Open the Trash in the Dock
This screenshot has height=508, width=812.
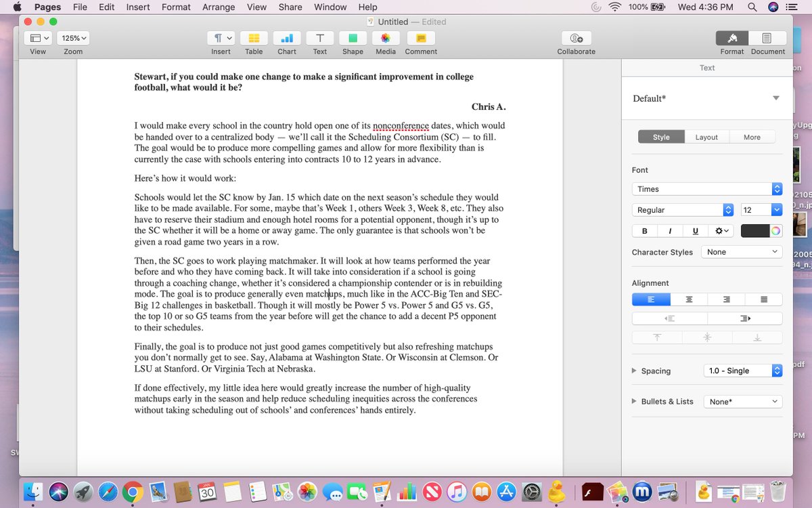(x=779, y=492)
